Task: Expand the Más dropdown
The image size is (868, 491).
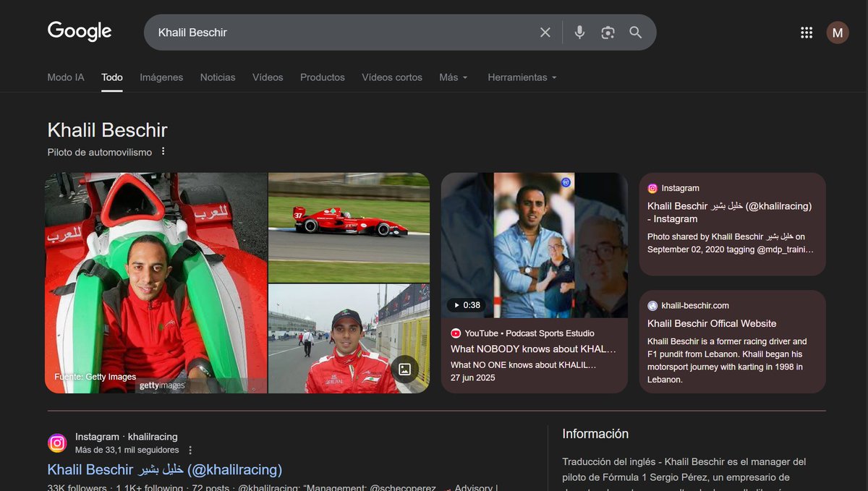Action: pos(454,77)
